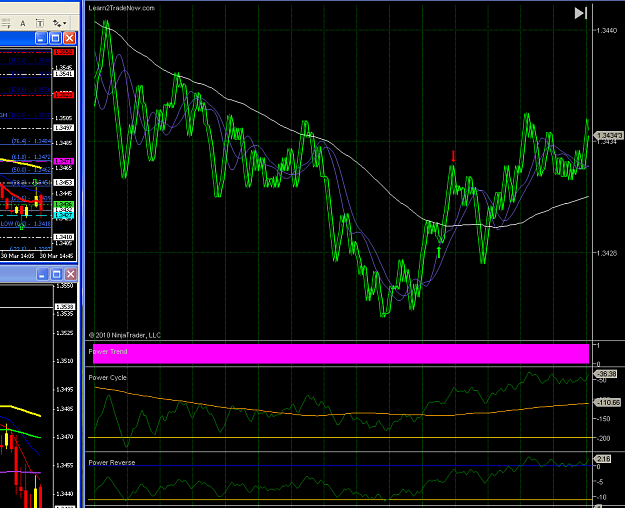Screen dimensions: 625x508
Task: Click the (76.4) Fibonacci level label
Action: pyautogui.click(x=31, y=141)
